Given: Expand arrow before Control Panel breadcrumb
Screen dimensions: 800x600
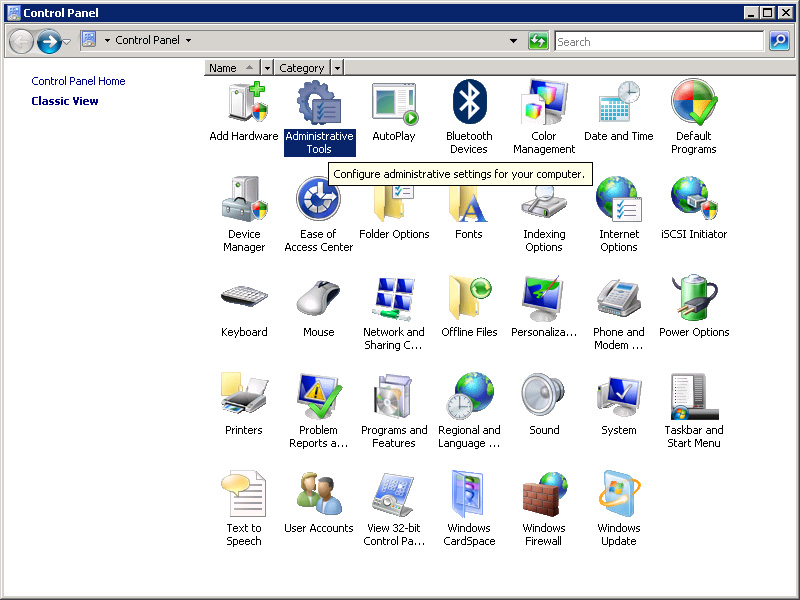Looking at the screenshot, I should 107,40.
